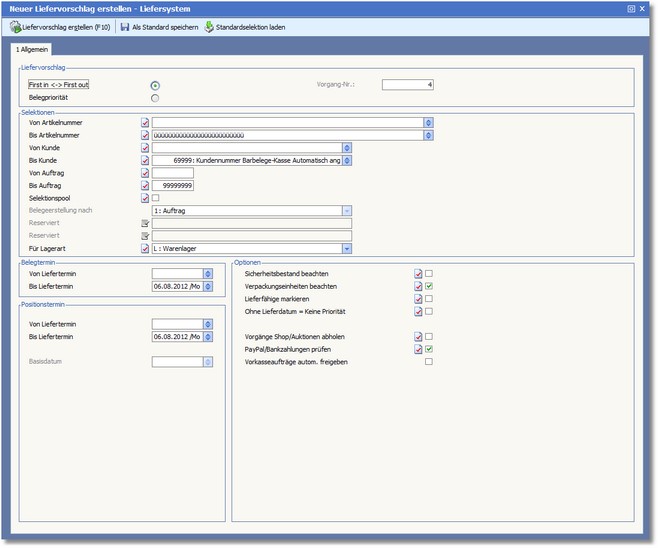The image size is (658, 548).
Task: Open Belegtermin Bis Liefertermin date picker
Action: [208, 285]
